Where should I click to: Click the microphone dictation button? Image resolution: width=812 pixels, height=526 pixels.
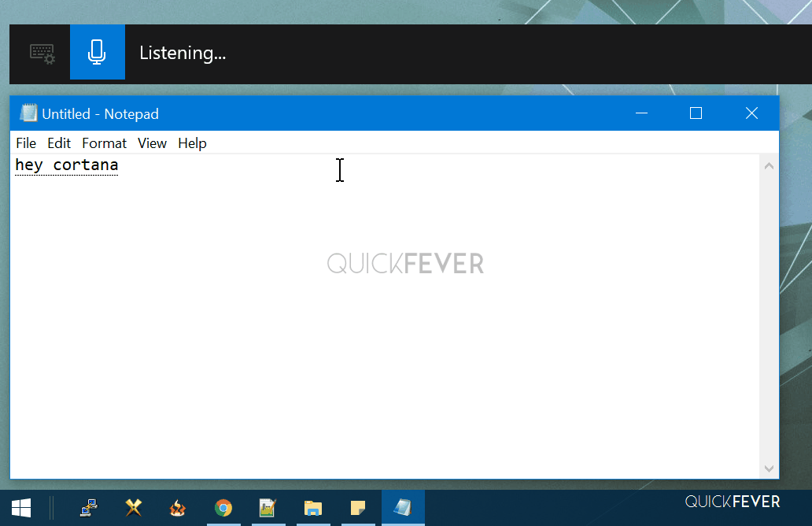(x=98, y=52)
